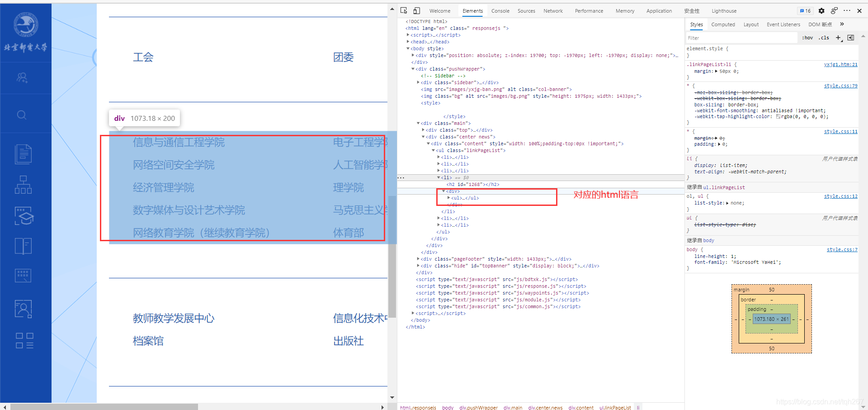This screenshot has width=868, height=410.
Task: Expand div class sidebar node
Action: pyautogui.click(x=418, y=82)
